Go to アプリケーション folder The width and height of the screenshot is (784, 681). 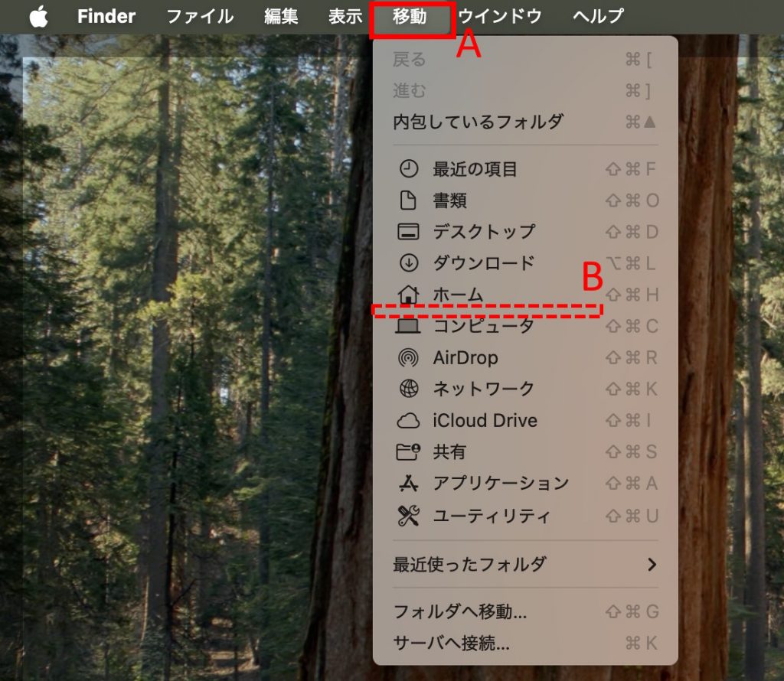pos(525,483)
